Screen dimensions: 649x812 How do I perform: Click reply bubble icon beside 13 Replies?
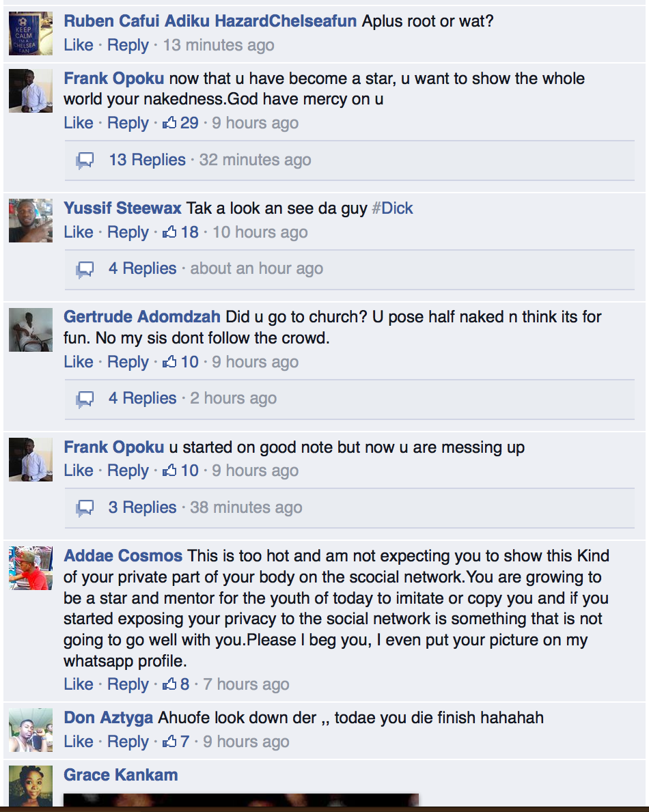(85, 160)
